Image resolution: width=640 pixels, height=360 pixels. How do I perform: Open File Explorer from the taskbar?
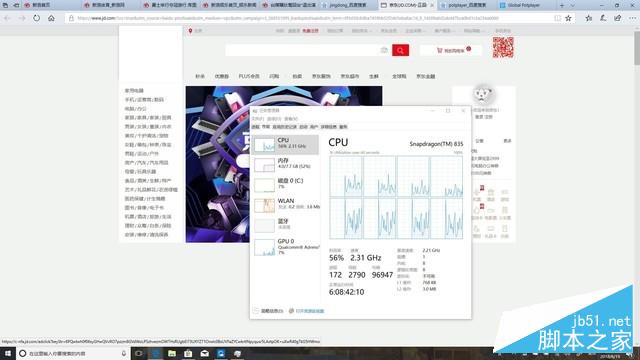(172, 353)
